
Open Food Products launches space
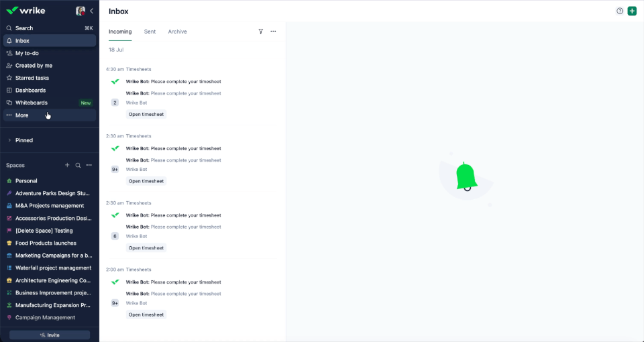click(50, 243)
